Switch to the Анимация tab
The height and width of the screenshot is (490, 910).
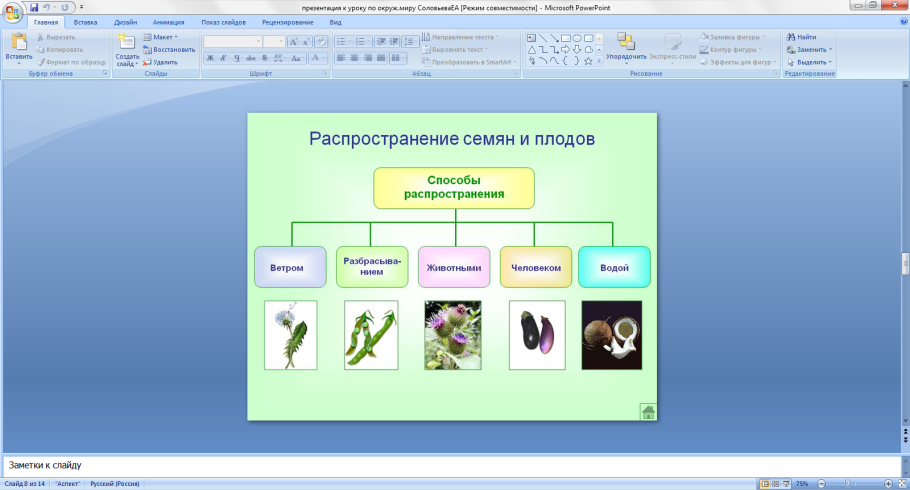167,21
